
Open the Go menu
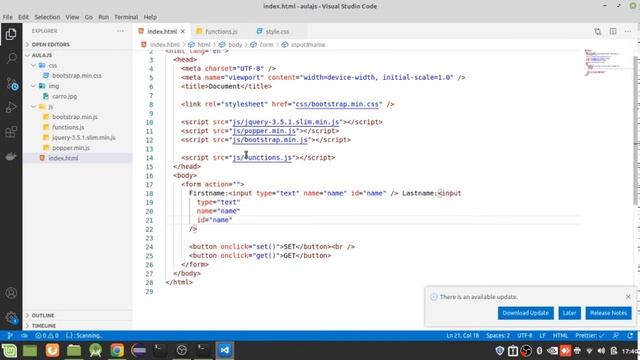(x=89, y=17)
